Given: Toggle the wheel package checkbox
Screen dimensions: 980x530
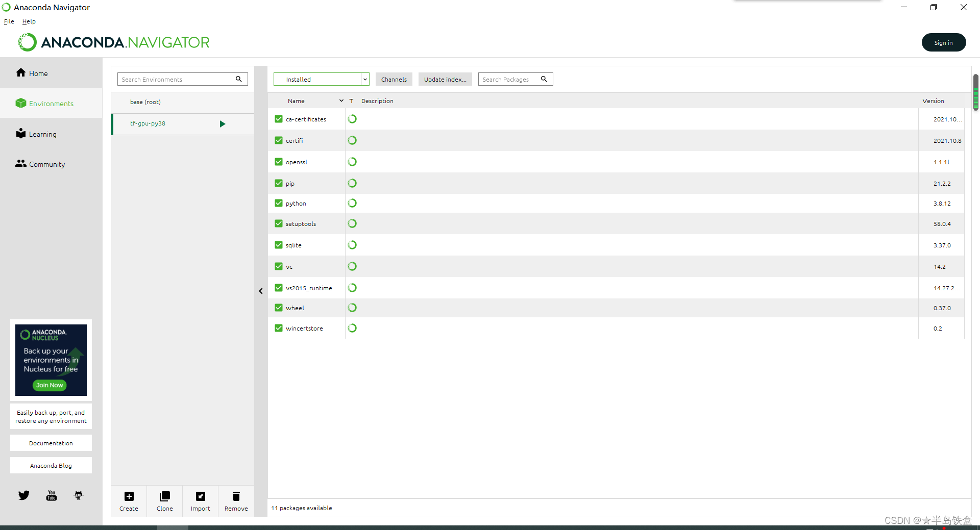Looking at the screenshot, I should tap(279, 308).
